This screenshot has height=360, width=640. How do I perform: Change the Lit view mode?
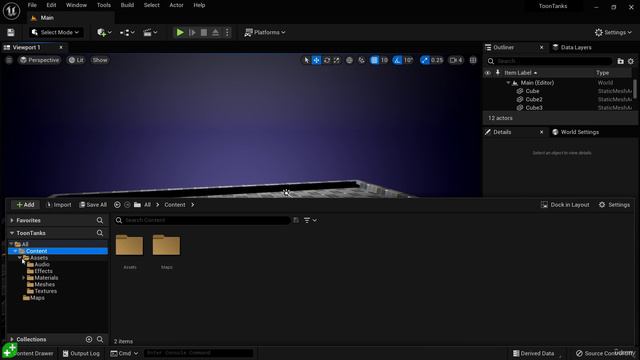(76, 60)
